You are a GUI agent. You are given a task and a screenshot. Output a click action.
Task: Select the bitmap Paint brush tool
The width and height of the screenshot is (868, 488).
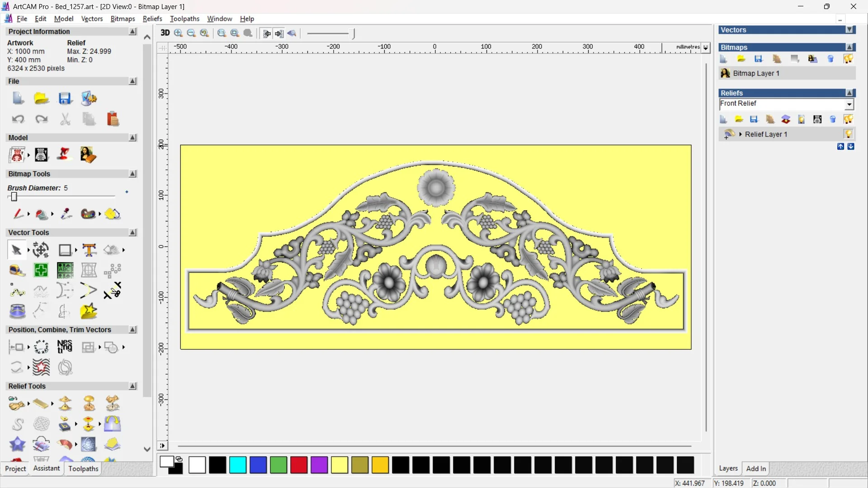click(18, 214)
